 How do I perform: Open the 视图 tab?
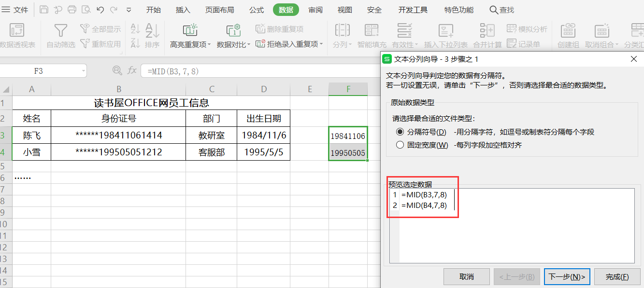345,10
